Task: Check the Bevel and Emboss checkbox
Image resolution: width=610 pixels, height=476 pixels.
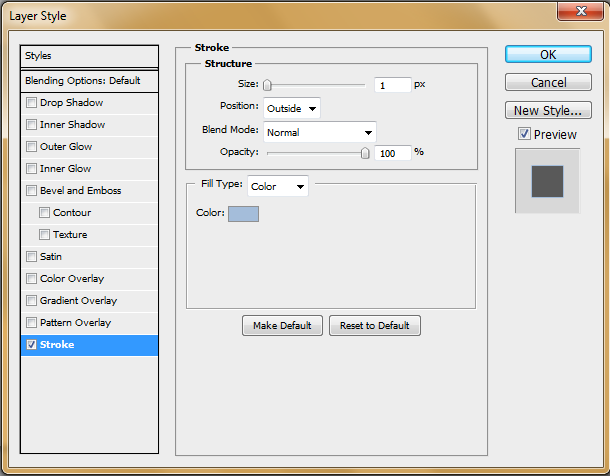Action: click(x=32, y=191)
